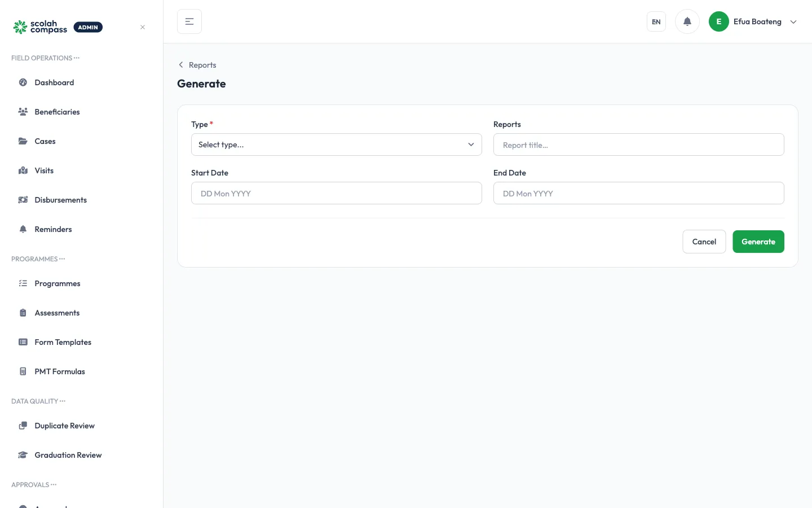Image resolution: width=812 pixels, height=508 pixels.
Task: Click the PMT Formulas calculator icon
Action: coord(23,371)
